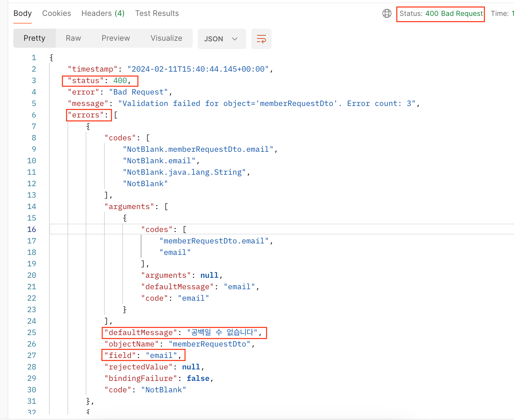Viewport: 514px width, 420px height.
Task: Switch to the Test Results tab
Action: (x=157, y=13)
